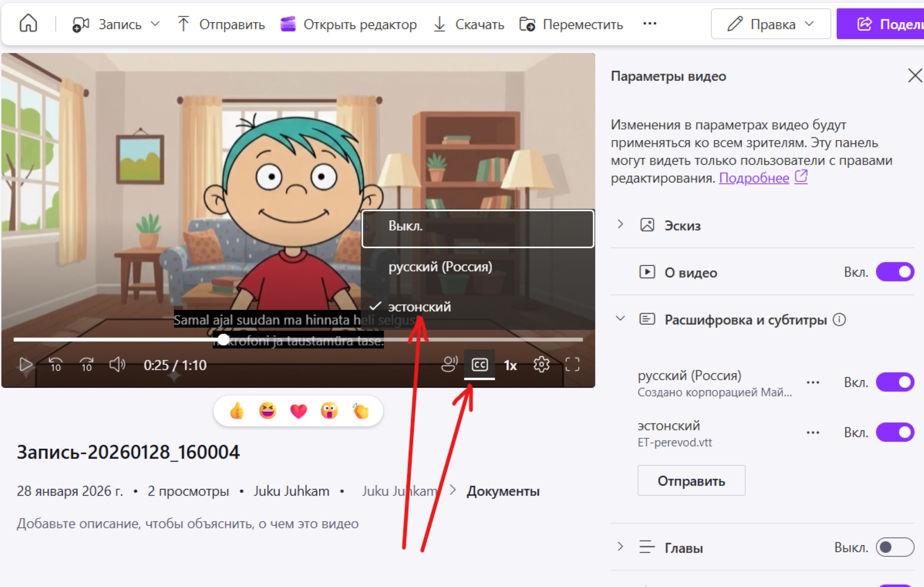Enter fullscreen video mode

[572, 365]
